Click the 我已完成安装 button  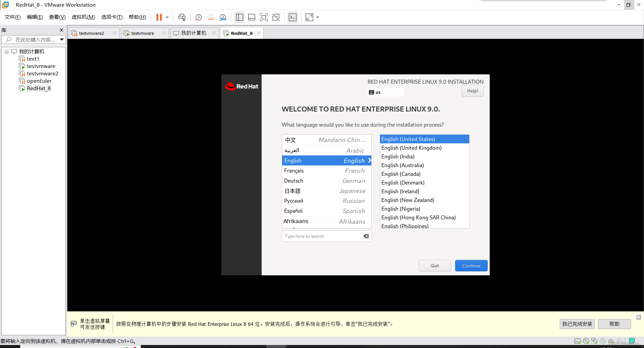[577, 324]
